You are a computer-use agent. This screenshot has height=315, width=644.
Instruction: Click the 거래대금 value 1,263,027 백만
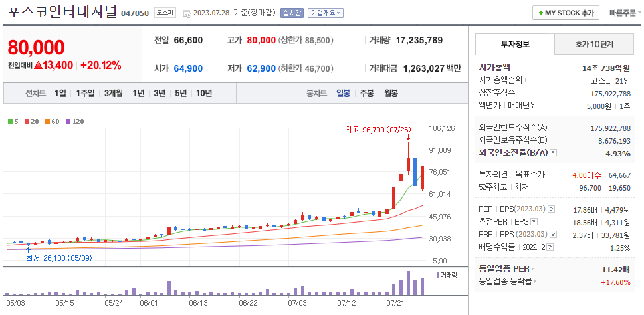(432, 68)
